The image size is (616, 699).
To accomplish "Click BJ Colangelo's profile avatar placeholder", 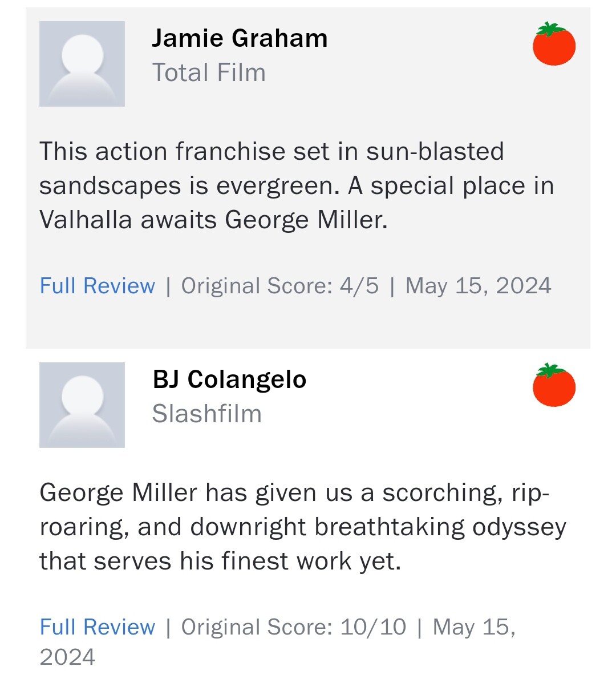I will click(82, 405).
